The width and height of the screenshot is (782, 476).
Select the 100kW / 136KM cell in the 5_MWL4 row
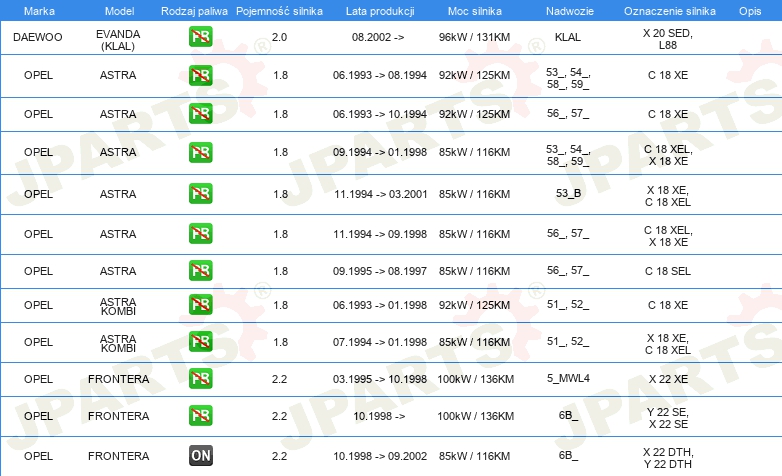click(x=475, y=379)
